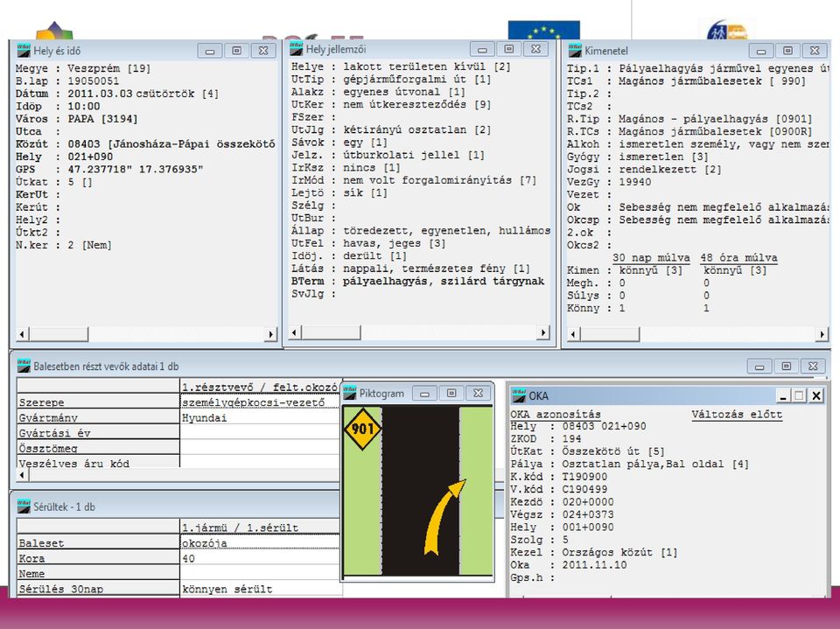The image size is (840, 629).
Task: Minimize the Kimenetel window
Action: (760, 51)
